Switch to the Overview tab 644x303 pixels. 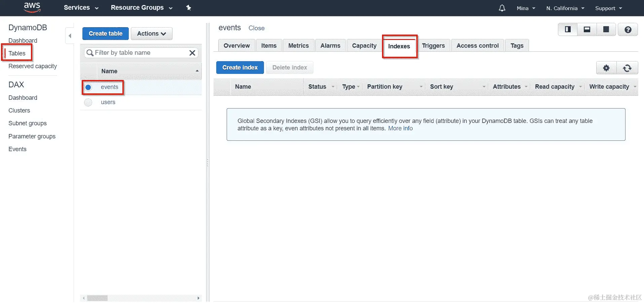click(x=237, y=46)
